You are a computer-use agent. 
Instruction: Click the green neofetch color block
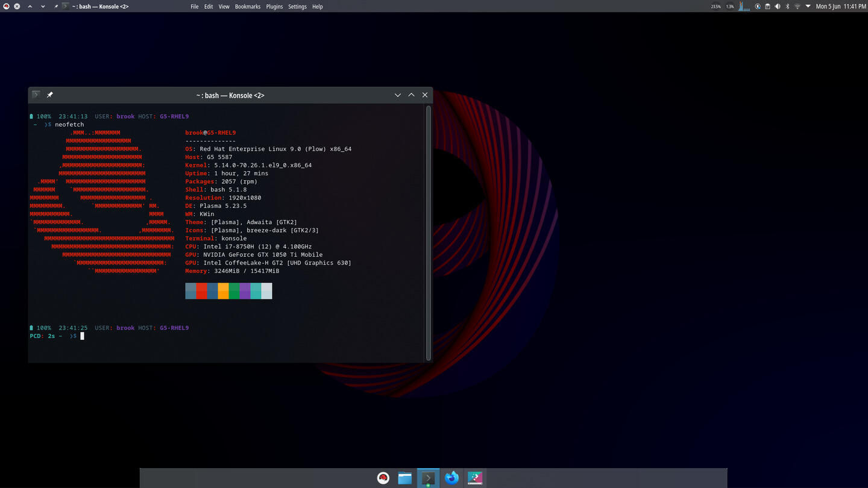pos(234,291)
